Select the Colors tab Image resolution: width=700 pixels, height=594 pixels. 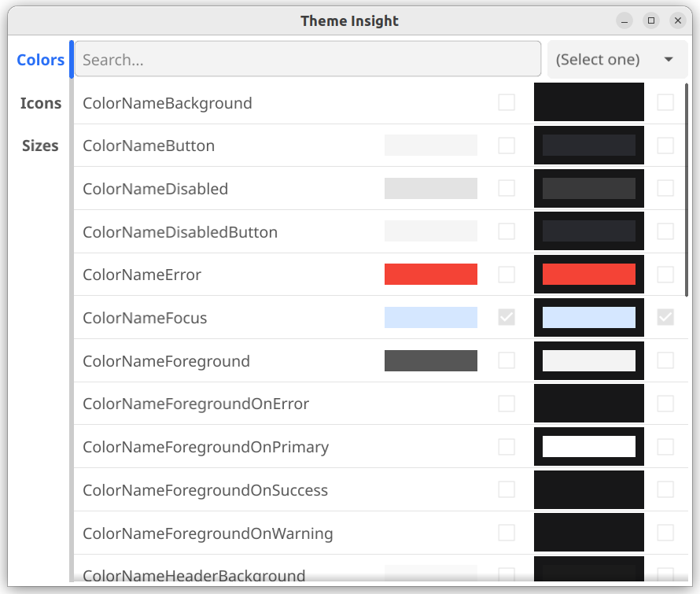(41, 60)
